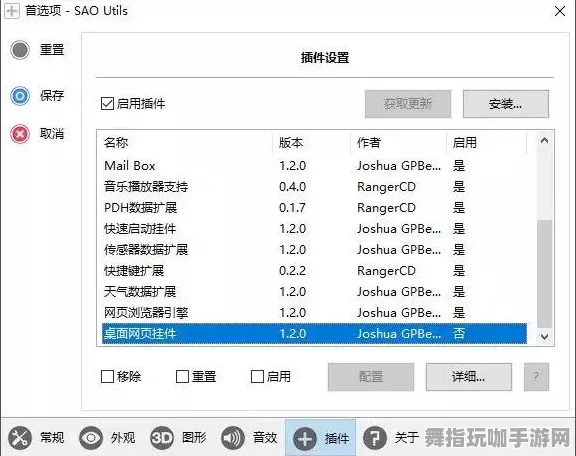576x456 pixels.
Task: Click the plugin list scroll up arrow
Action: 544,140
